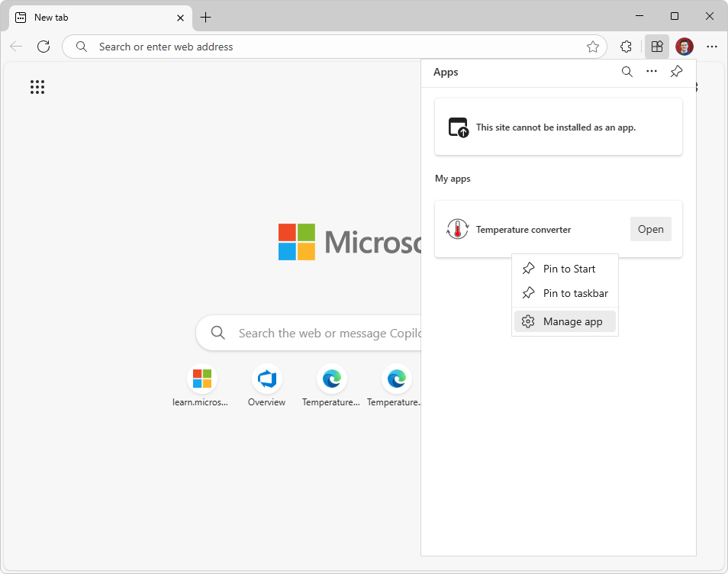
Task: Click the pin icon in the Apps panel header
Action: tap(675, 71)
